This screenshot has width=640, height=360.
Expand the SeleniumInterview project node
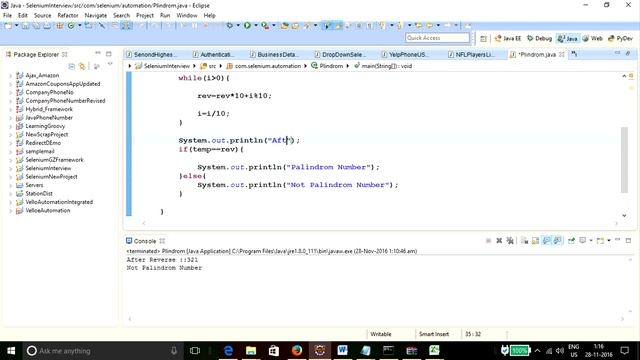tap(10, 168)
